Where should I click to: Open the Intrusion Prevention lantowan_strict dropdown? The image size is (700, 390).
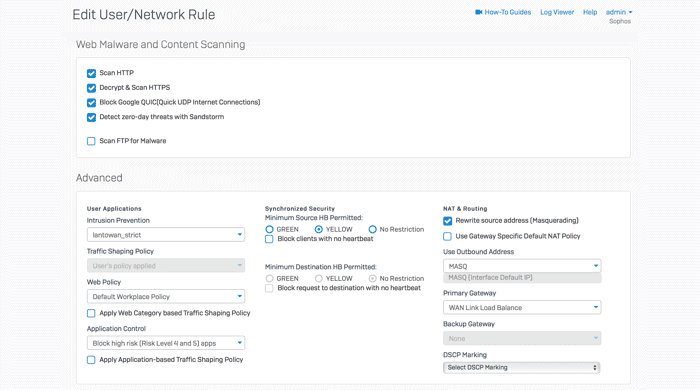166,235
